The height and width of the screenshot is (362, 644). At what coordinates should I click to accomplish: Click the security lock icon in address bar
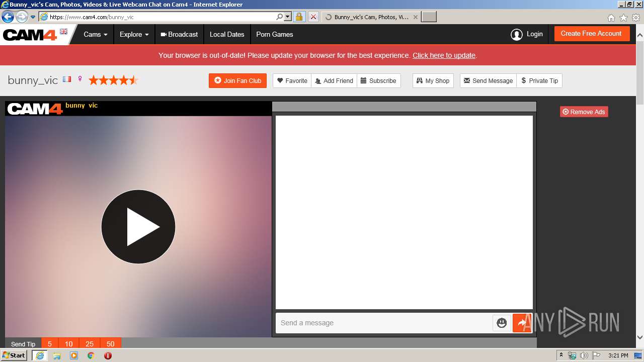[299, 17]
